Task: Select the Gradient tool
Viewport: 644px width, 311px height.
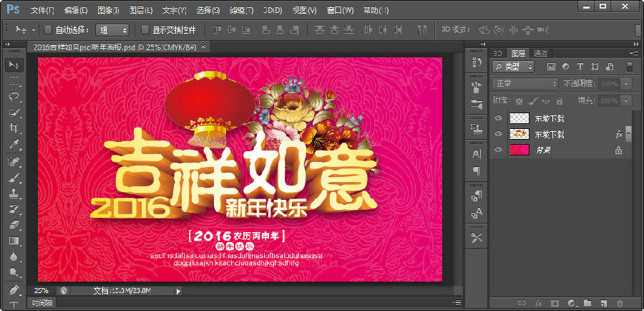Action: tap(14, 241)
